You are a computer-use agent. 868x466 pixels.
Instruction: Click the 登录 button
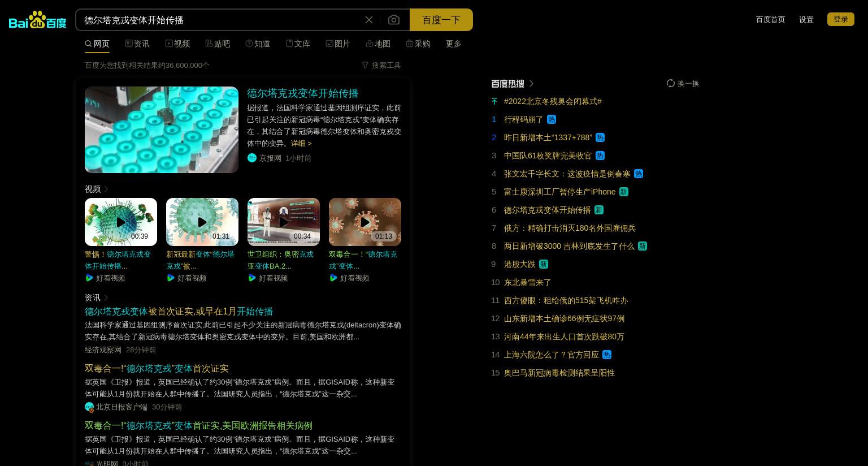(x=841, y=19)
